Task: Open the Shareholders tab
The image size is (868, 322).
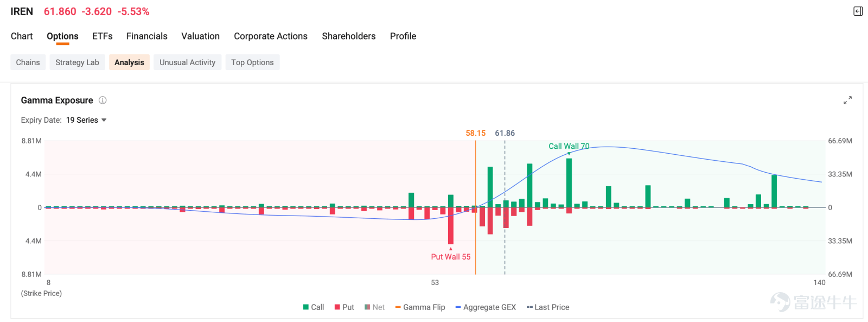Action: pyautogui.click(x=349, y=36)
